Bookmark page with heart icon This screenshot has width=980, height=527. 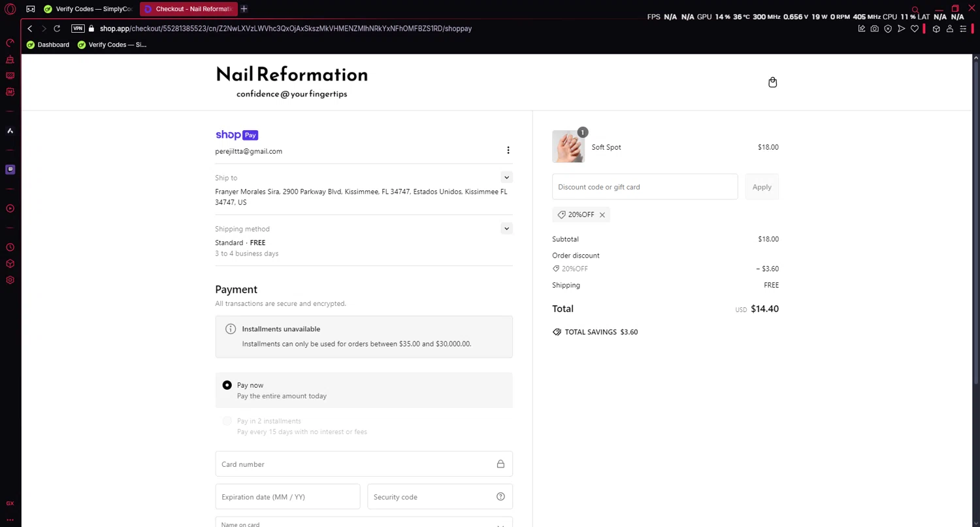point(915,29)
